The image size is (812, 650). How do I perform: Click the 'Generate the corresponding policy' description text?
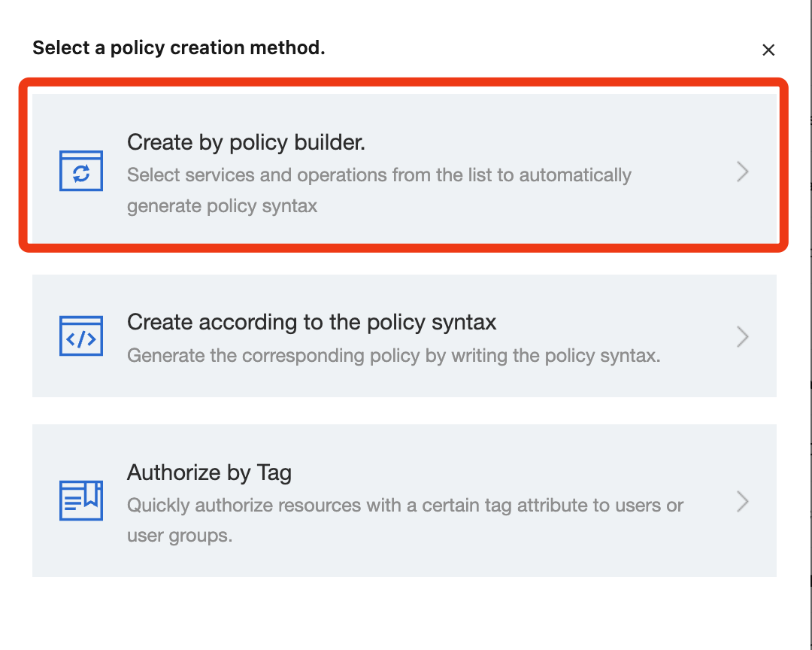tap(393, 355)
